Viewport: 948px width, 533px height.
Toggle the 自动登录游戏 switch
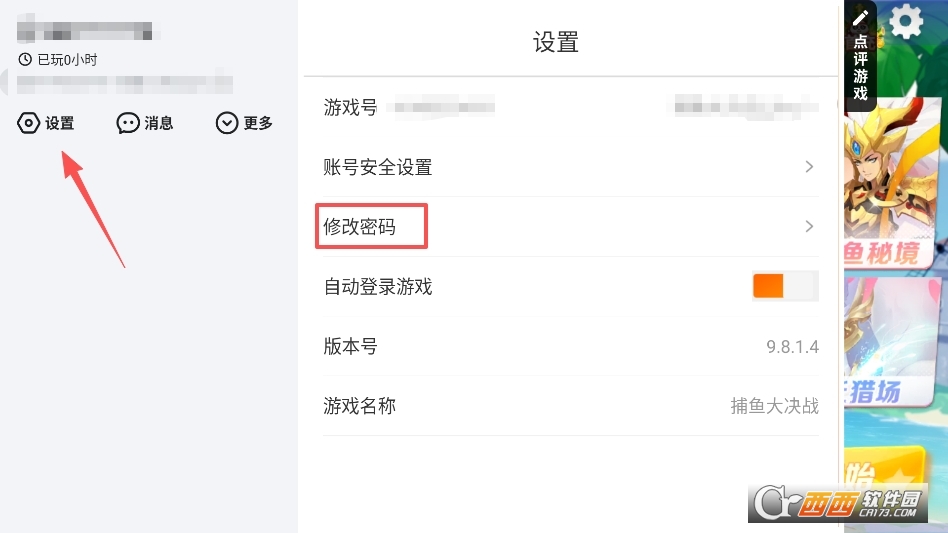pyautogui.click(x=785, y=286)
